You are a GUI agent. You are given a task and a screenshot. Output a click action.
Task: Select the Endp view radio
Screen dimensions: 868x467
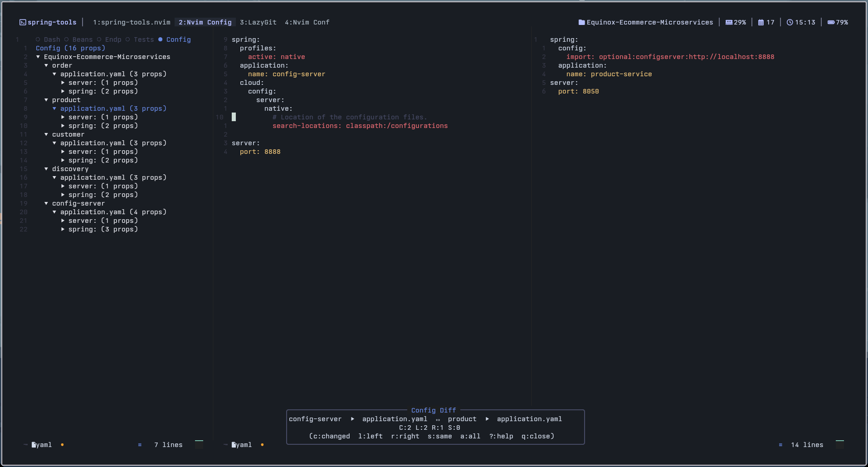99,39
